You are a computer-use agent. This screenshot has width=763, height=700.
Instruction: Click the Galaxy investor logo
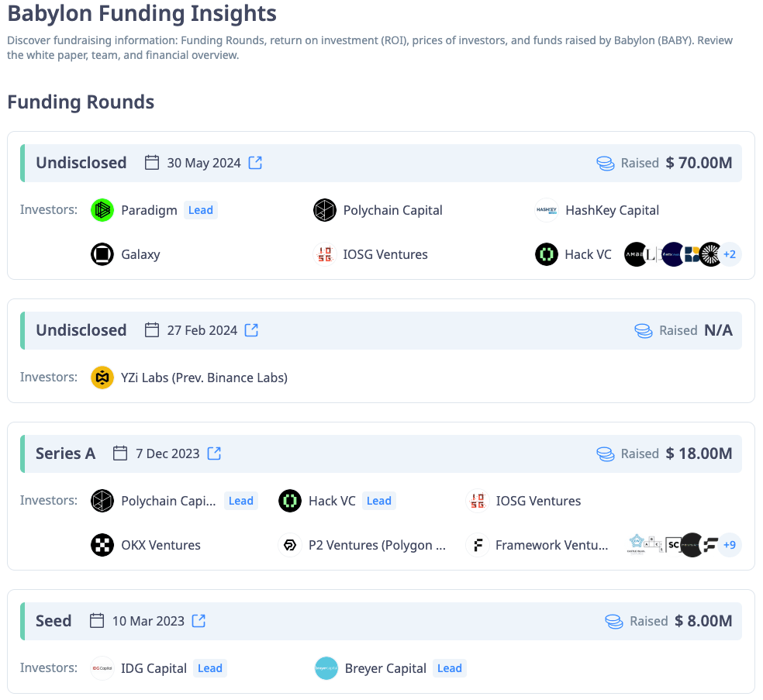point(102,253)
